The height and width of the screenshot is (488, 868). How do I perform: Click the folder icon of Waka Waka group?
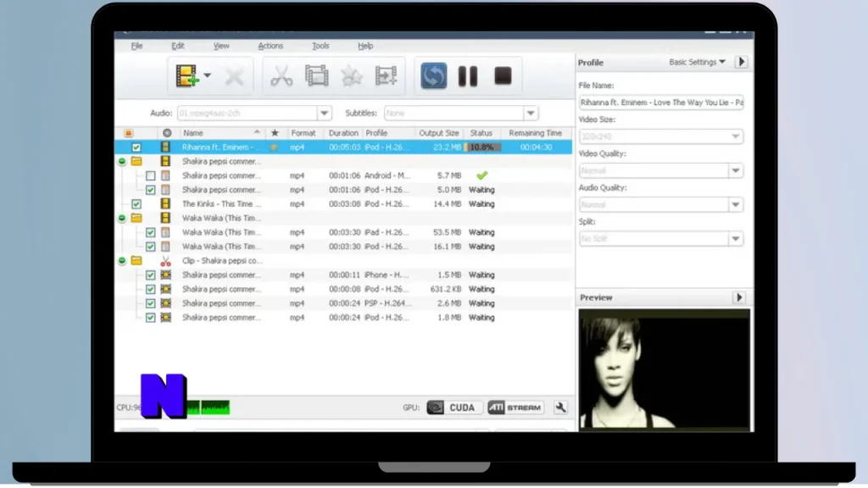pos(136,219)
